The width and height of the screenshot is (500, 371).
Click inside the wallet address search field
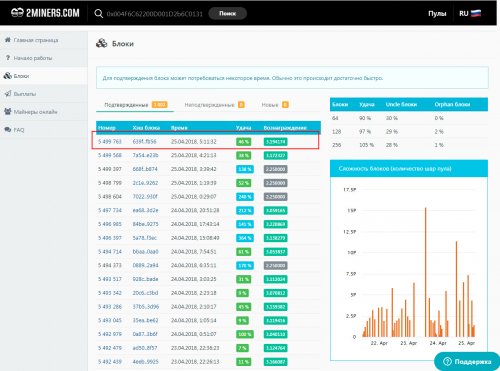click(154, 14)
